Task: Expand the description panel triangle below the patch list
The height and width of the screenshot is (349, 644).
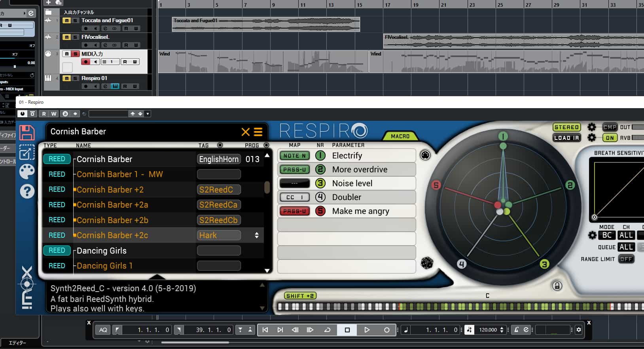Action: (x=157, y=277)
